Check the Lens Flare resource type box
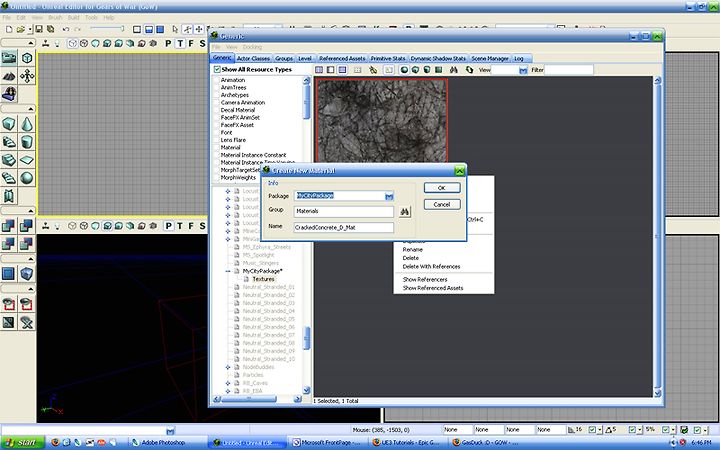Screen dimensions: 720x450 [216, 140]
